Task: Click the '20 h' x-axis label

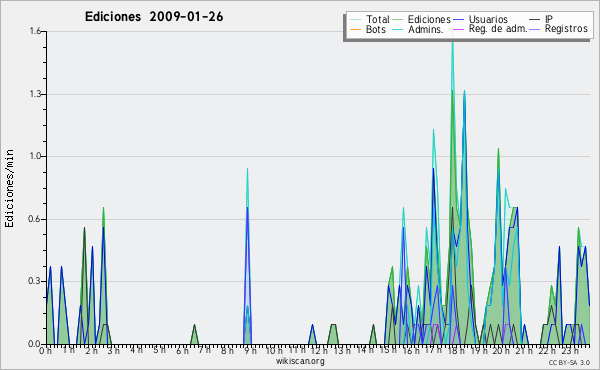Action: (501, 351)
